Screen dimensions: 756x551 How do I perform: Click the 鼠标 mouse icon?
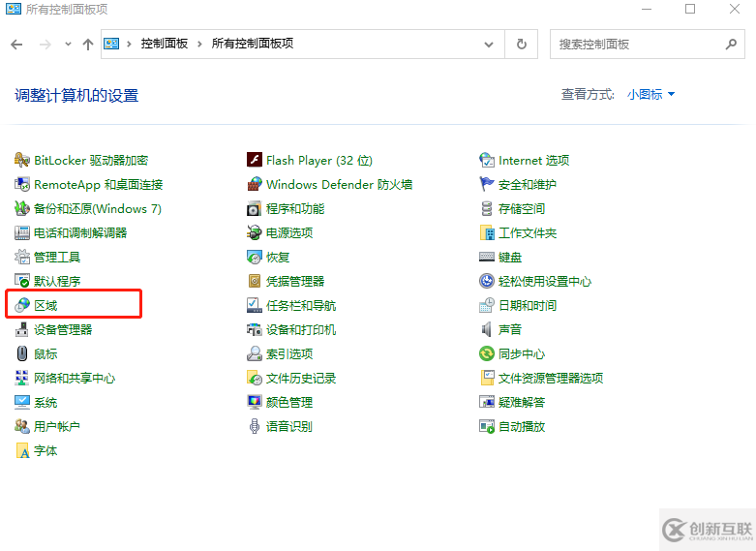point(21,353)
